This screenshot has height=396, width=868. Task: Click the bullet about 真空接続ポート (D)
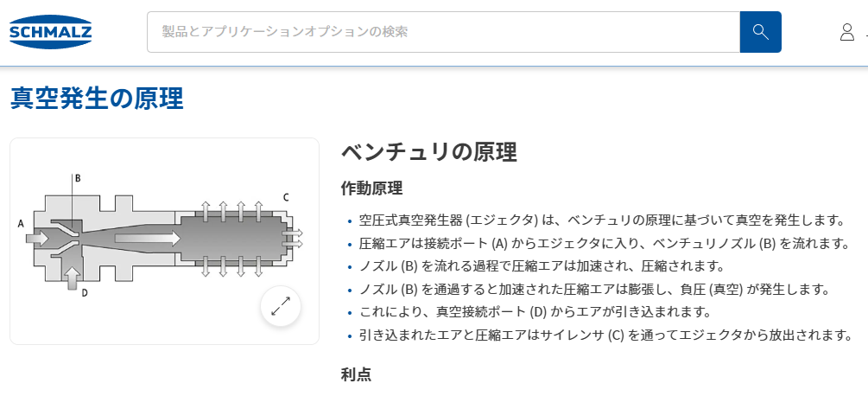click(535, 312)
